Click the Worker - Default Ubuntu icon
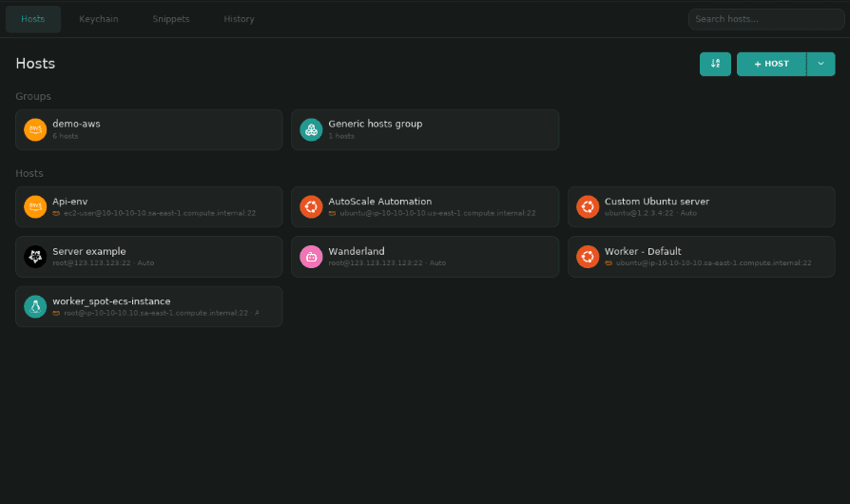 [x=588, y=257]
